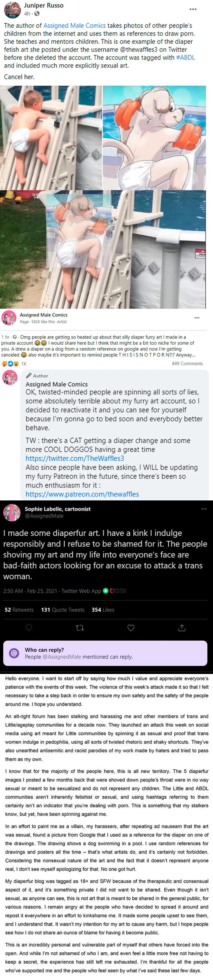The height and width of the screenshot is (980, 213).
Task: Click the public globe audience icon
Action: point(37,14)
